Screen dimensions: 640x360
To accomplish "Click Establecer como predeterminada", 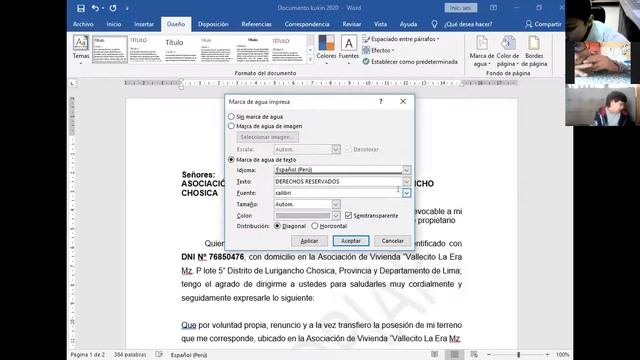I will (x=410, y=62).
